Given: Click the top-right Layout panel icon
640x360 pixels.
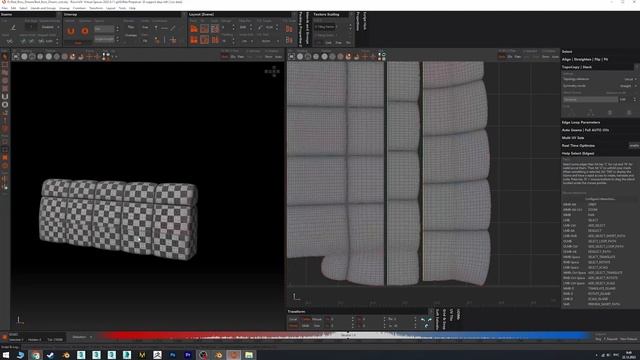Looking at the screenshot, I should tap(289, 29).
